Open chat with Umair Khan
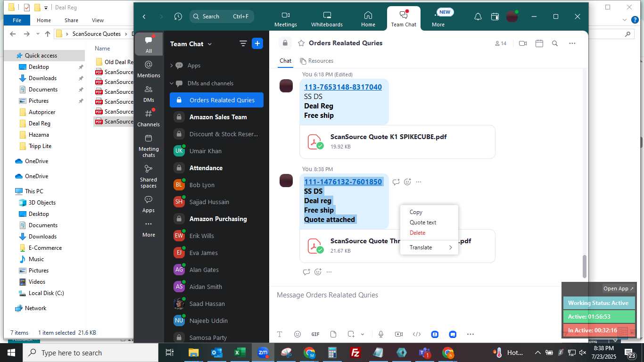Screen dimensions: 644x362 [x=216, y=151]
